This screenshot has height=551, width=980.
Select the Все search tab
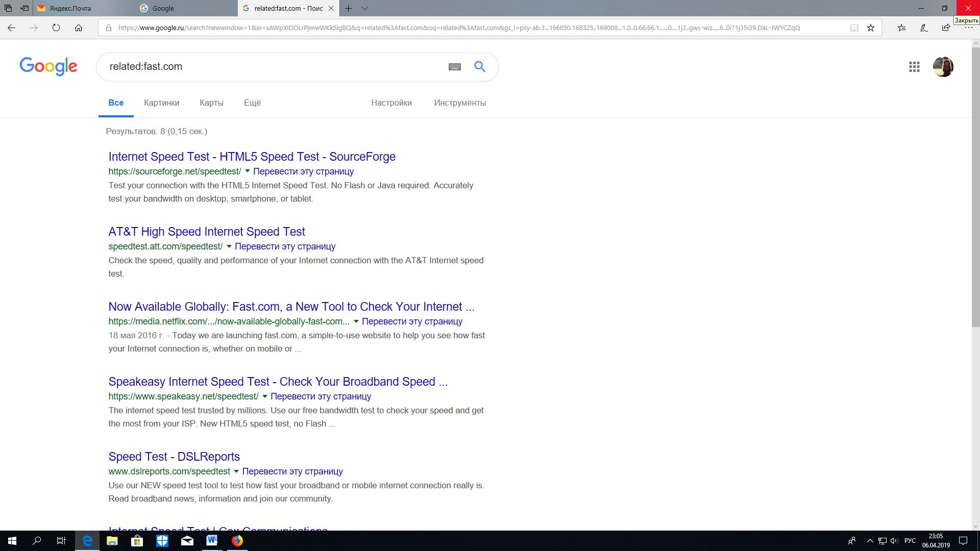pyautogui.click(x=116, y=103)
